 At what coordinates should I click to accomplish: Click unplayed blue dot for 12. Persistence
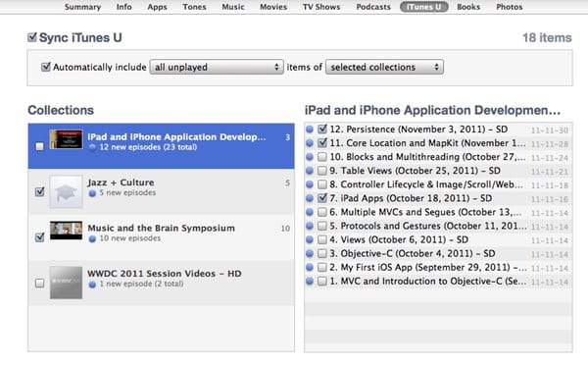point(310,130)
